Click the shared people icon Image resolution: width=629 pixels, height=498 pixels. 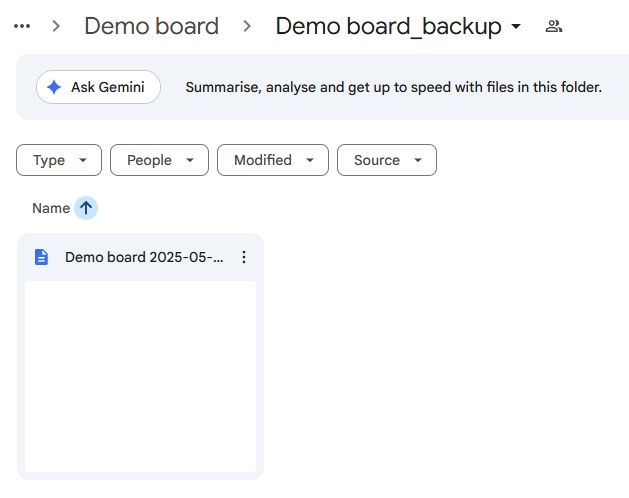click(x=554, y=26)
